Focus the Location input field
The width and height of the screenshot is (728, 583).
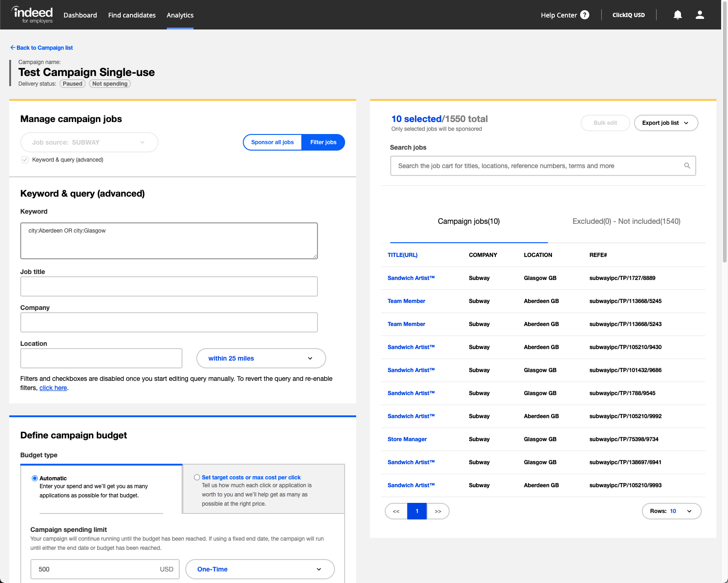101,358
